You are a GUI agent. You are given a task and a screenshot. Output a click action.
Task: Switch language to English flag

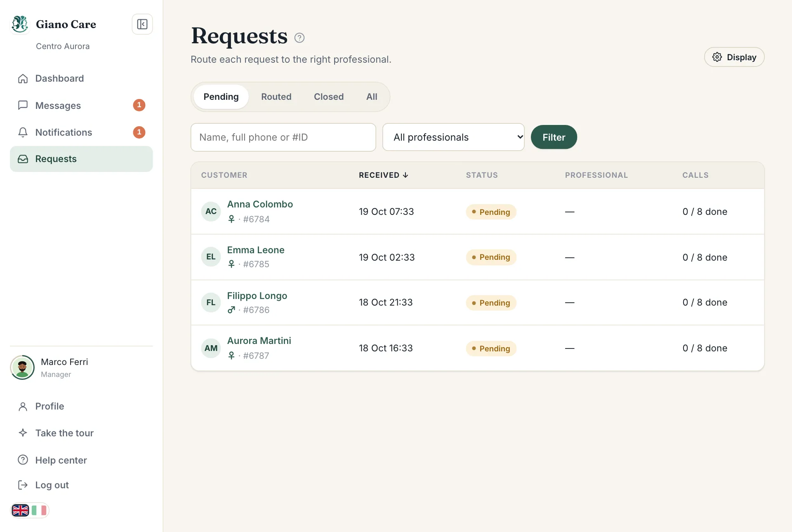(20, 511)
